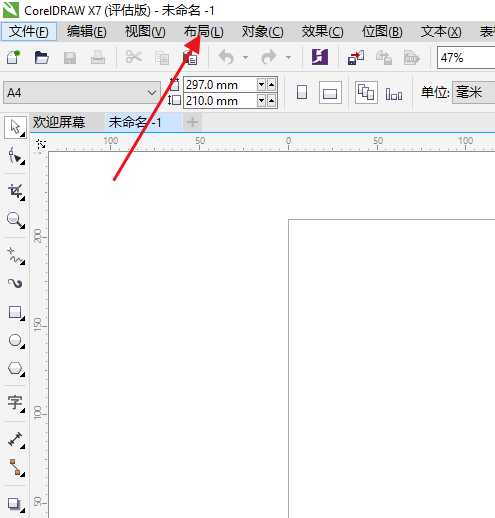Select the Polygon tool

pos(16,369)
